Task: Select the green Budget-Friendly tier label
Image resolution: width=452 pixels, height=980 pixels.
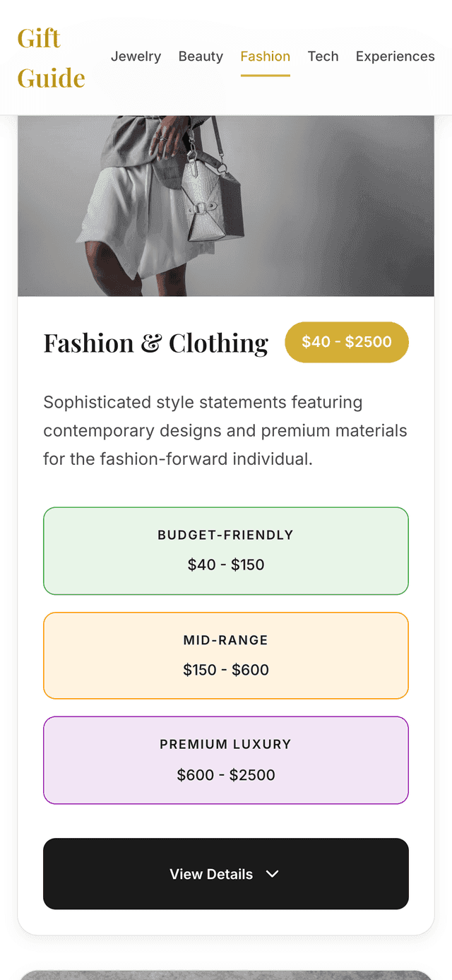Action: coord(225,535)
